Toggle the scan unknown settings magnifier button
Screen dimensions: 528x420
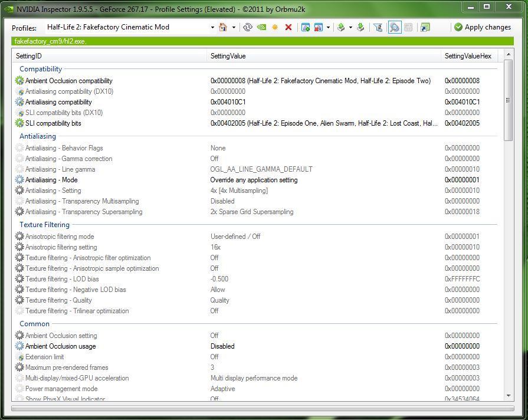tap(395, 27)
